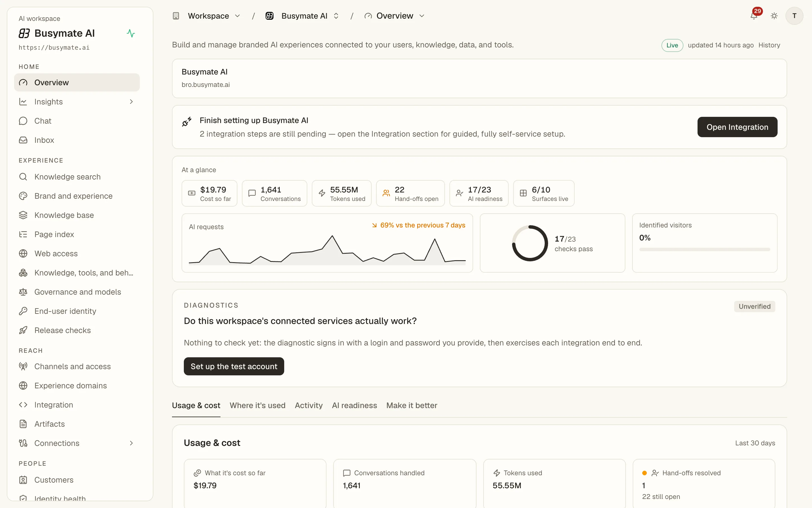Click the Knowledge search magnifier icon
Screen dimensions: 812x508
pos(23,177)
